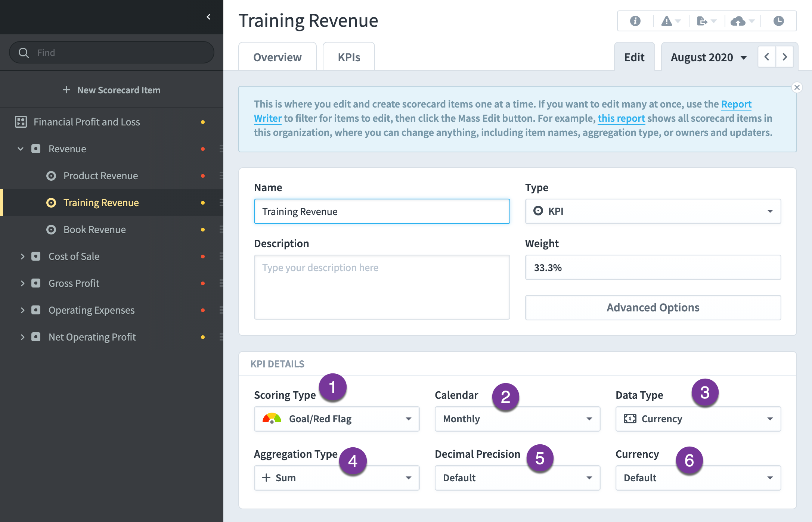Go to the next period arrow
The image size is (812, 522).
[x=785, y=57]
